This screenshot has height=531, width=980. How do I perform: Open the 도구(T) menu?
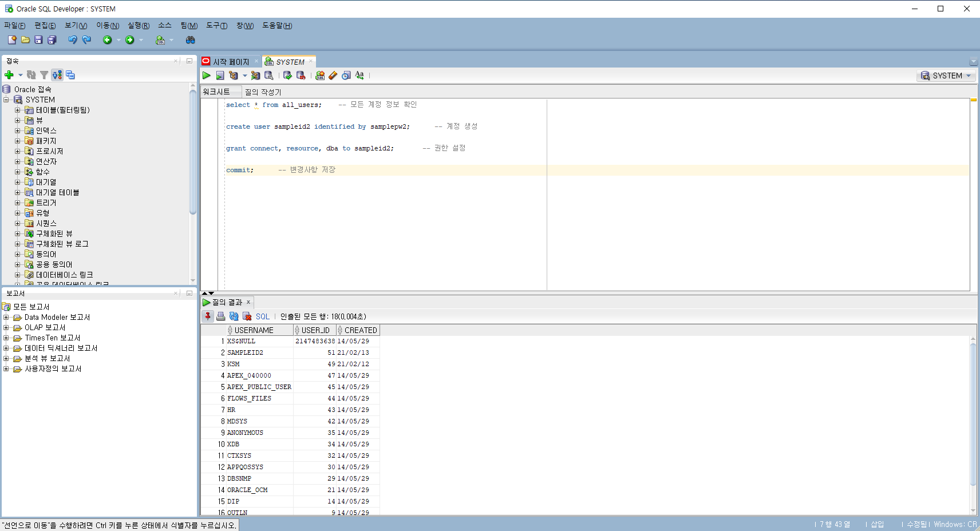(217, 26)
